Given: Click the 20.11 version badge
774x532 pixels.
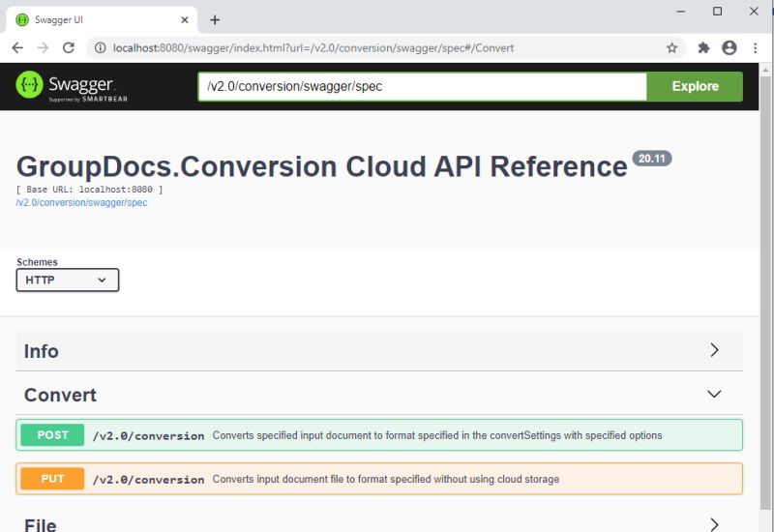Looking at the screenshot, I should [x=651, y=159].
